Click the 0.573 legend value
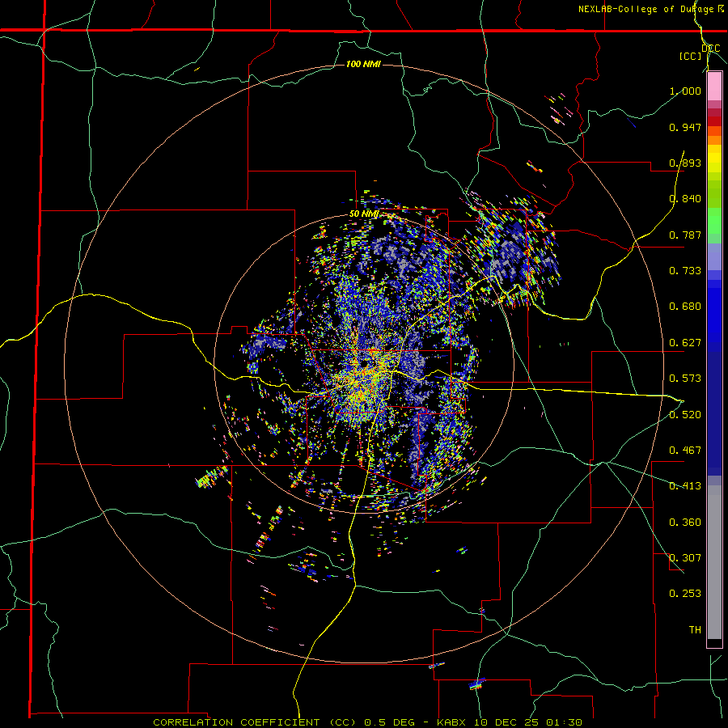Viewport: 728px width, 728px height. tap(685, 379)
